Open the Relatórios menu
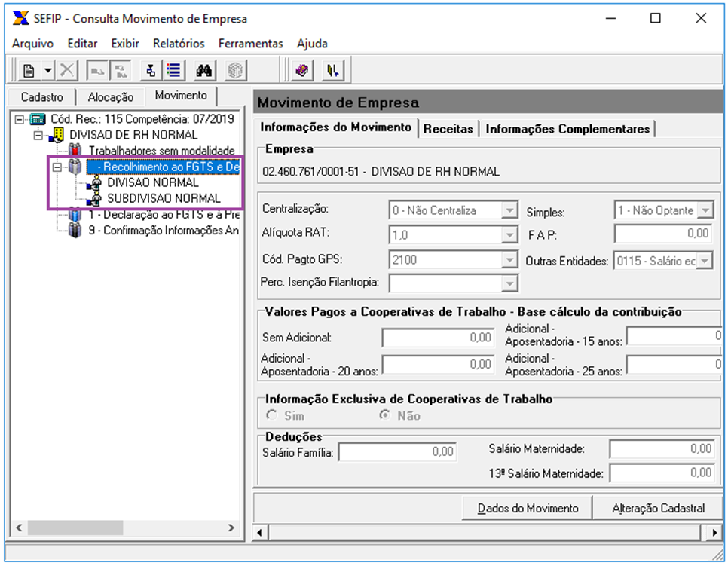Viewport: 728px width, 566px height. click(179, 44)
